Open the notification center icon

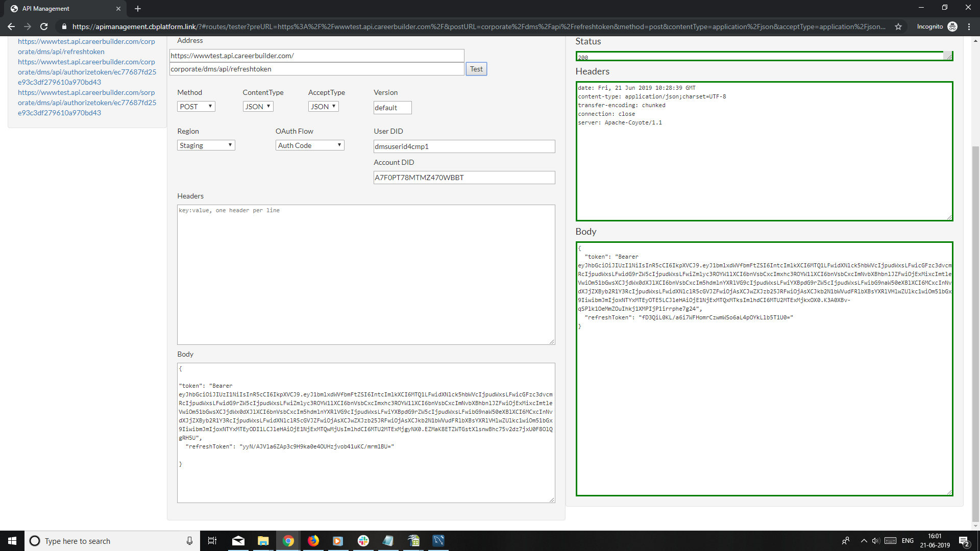[964, 541]
